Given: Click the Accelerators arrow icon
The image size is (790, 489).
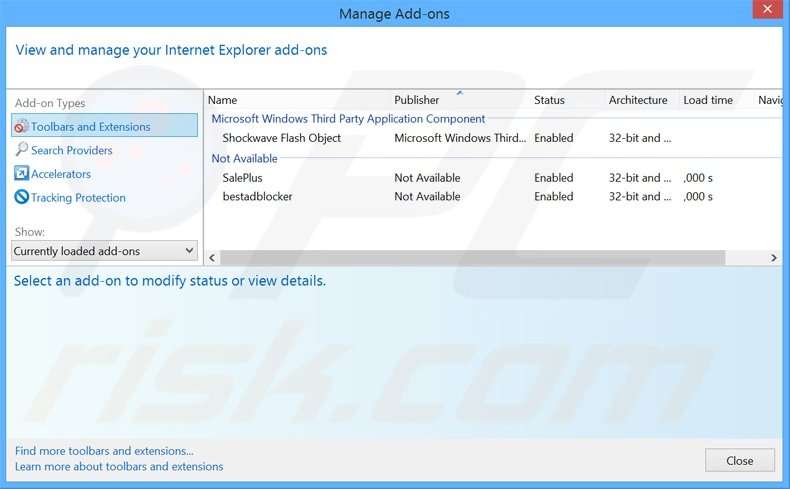Looking at the screenshot, I should click(22, 173).
